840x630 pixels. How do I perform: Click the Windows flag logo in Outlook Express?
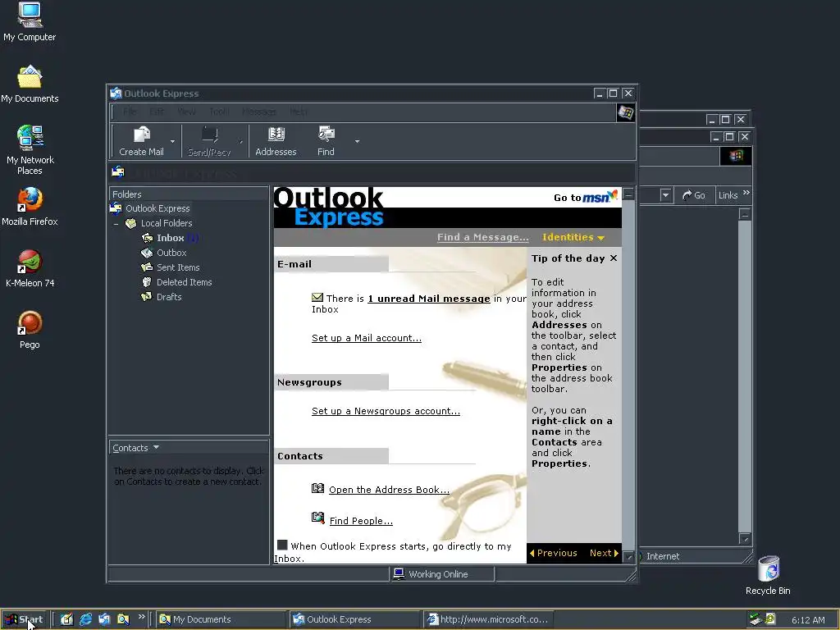(x=625, y=112)
